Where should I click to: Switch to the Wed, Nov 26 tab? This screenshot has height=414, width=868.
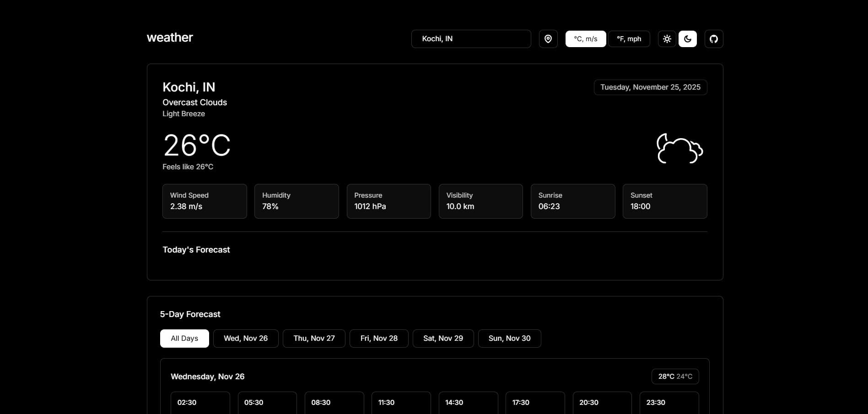click(x=246, y=338)
